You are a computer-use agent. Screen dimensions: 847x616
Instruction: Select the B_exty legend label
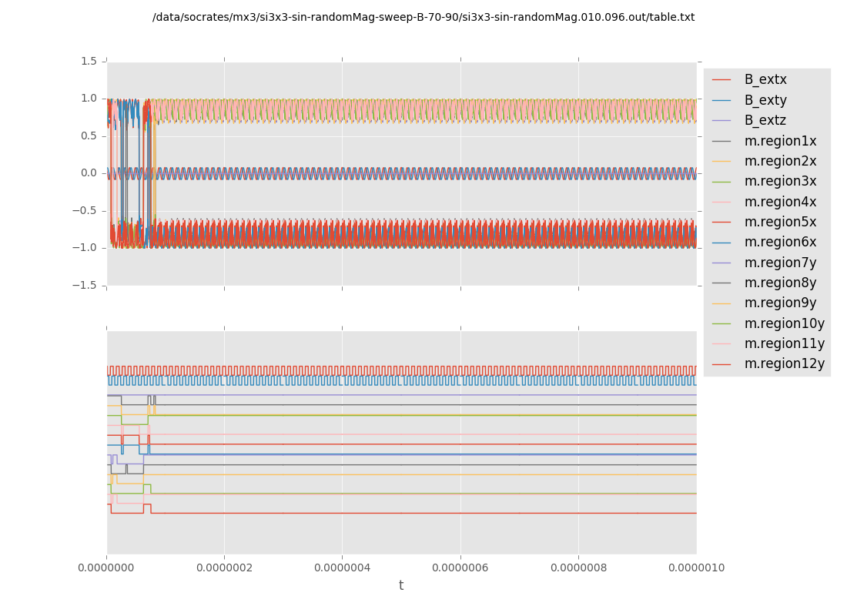[765, 100]
